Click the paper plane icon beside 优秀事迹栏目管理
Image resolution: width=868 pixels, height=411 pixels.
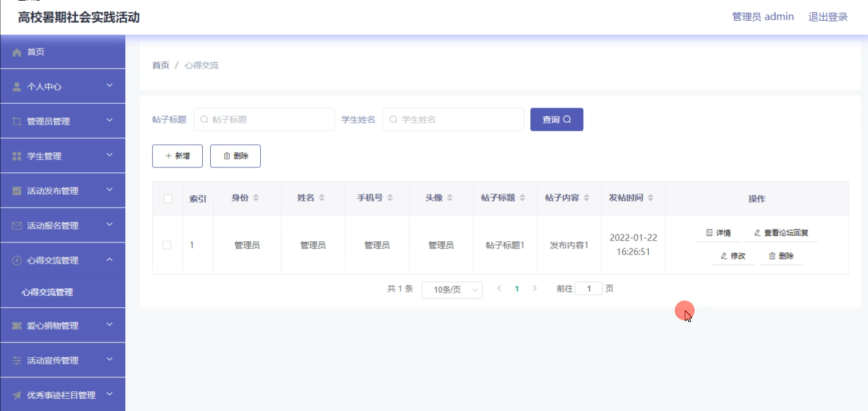[x=17, y=396]
